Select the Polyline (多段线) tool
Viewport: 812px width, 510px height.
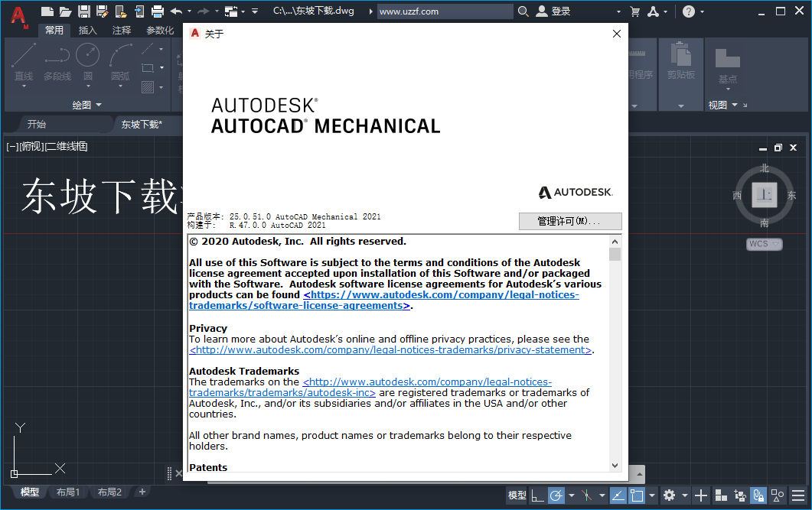tap(57, 61)
